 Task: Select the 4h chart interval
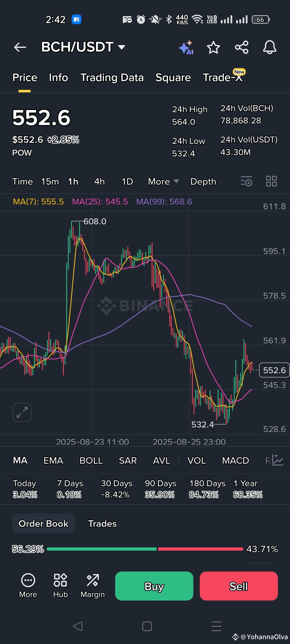click(99, 182)
